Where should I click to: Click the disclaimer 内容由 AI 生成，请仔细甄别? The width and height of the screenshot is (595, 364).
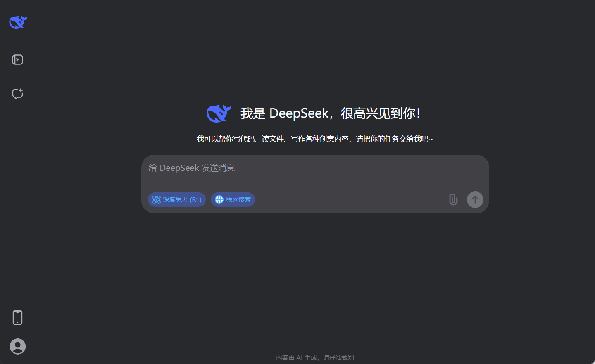click(315, 357)
